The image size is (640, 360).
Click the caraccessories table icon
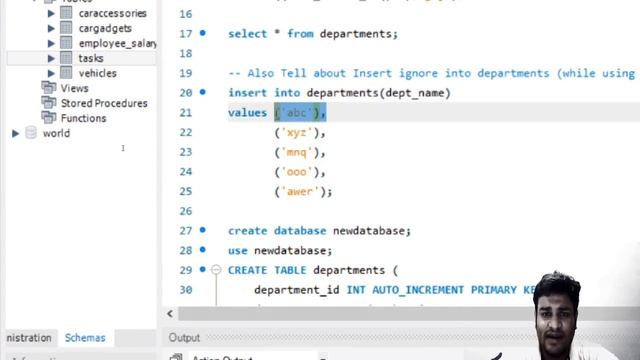[x=66, y=13]
